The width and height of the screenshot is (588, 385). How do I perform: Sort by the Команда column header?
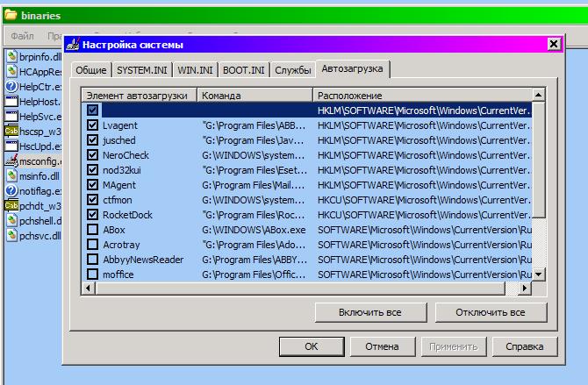coord(255,96)
